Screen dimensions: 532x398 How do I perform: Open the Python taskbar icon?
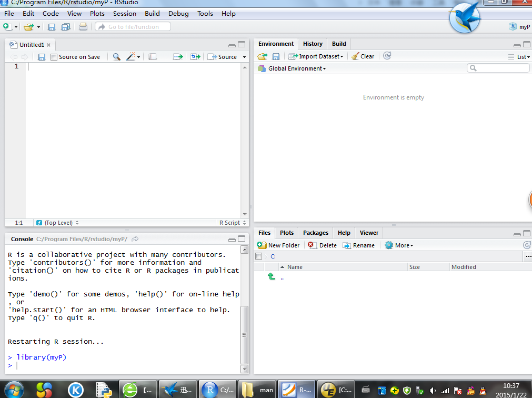coord(104,390)
